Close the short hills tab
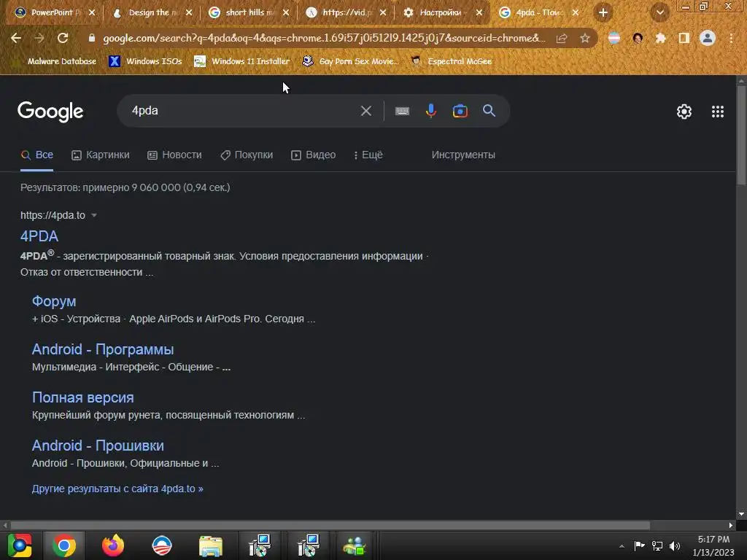The height and width of the screenshot is (560, 747). (285, 12)
